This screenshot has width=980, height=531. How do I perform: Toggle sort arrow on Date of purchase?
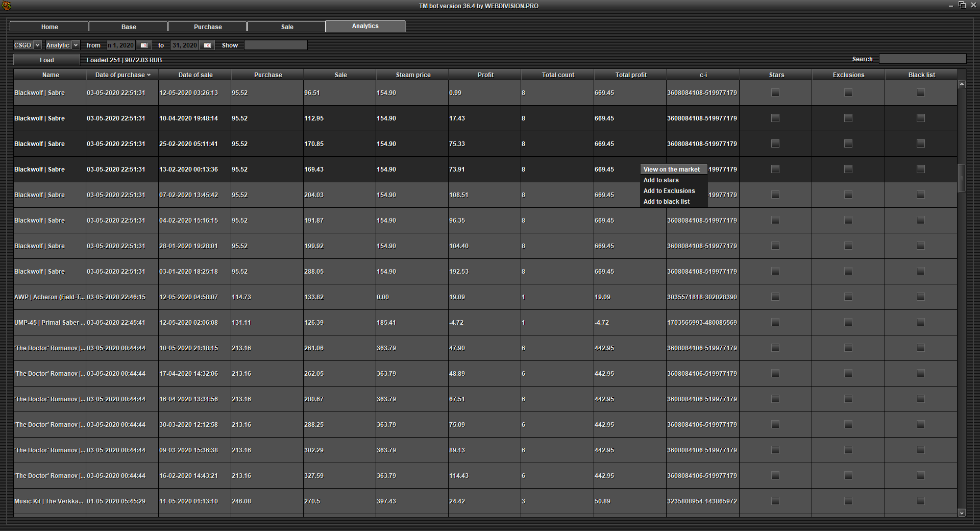149,75
